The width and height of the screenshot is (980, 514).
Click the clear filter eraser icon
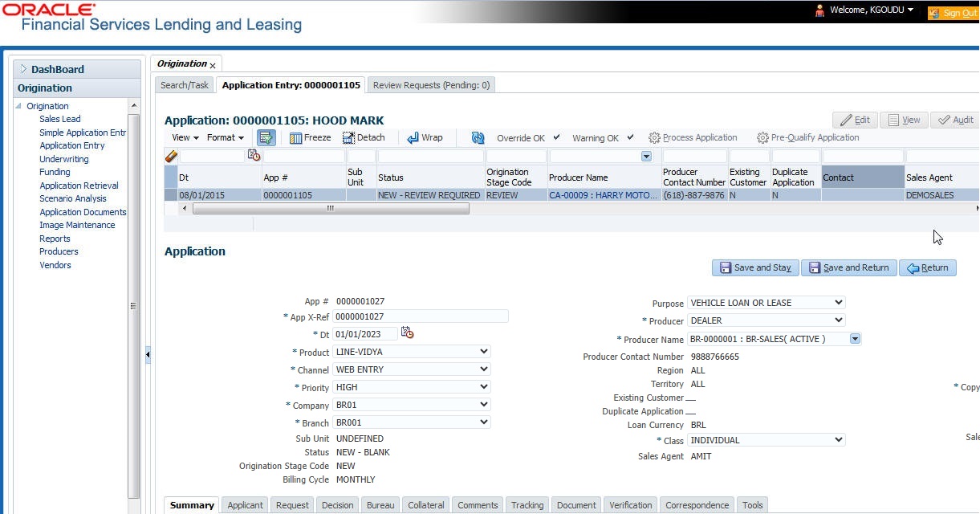pyautogui.click(x=171, y=156)
